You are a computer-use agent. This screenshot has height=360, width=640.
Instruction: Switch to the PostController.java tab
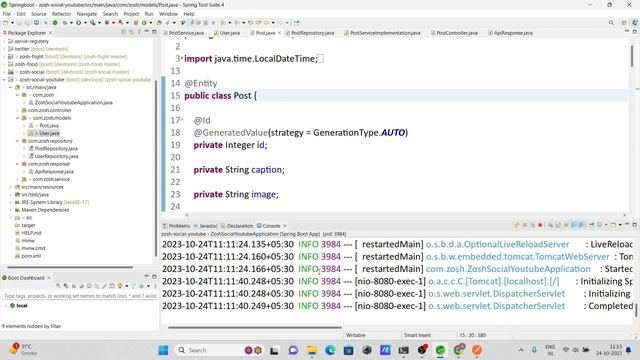point(457,33)
